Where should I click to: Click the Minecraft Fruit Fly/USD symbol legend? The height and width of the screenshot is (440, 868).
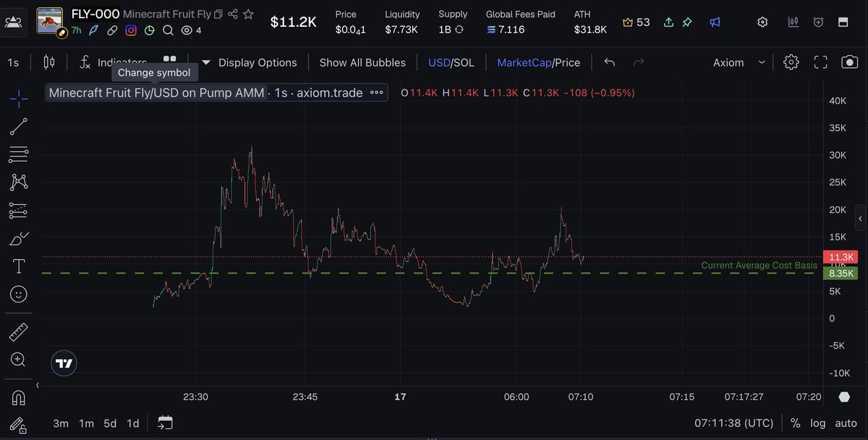(155, 93)
